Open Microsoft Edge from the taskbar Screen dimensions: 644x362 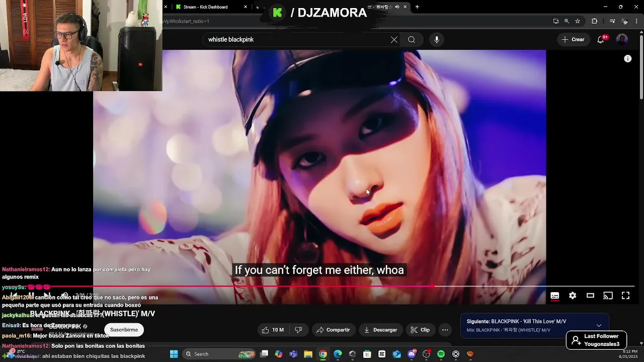point(338,354)
